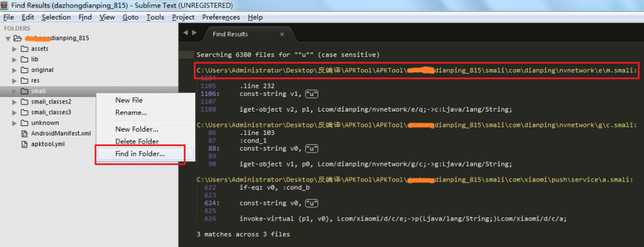Choose New Folder... from context menu
Viewport: 644px width, 247px height.
[x=136, y=129]
